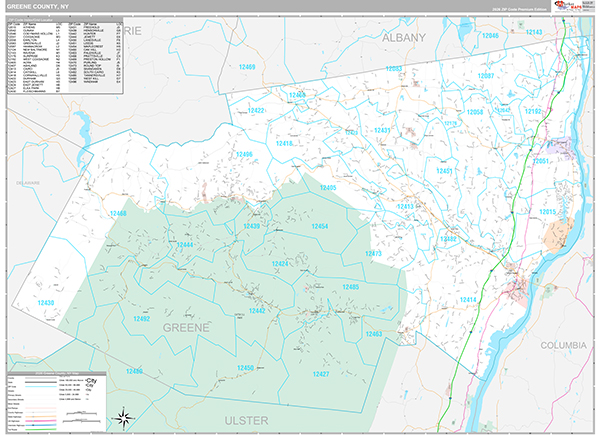The height and width of the screenshot is (435, 600).
Task: Click ZIP code label 12442
Action: coord(257,311)
